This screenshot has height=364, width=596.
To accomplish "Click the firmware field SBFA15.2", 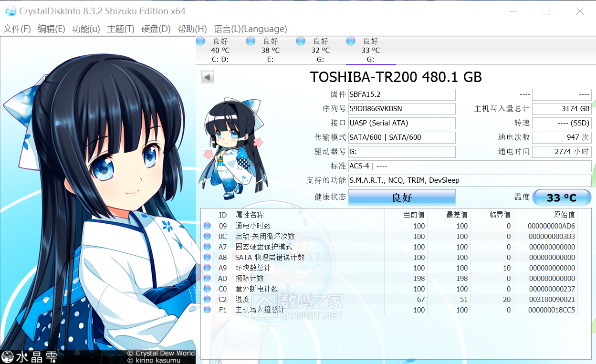I will click(402, 94).
